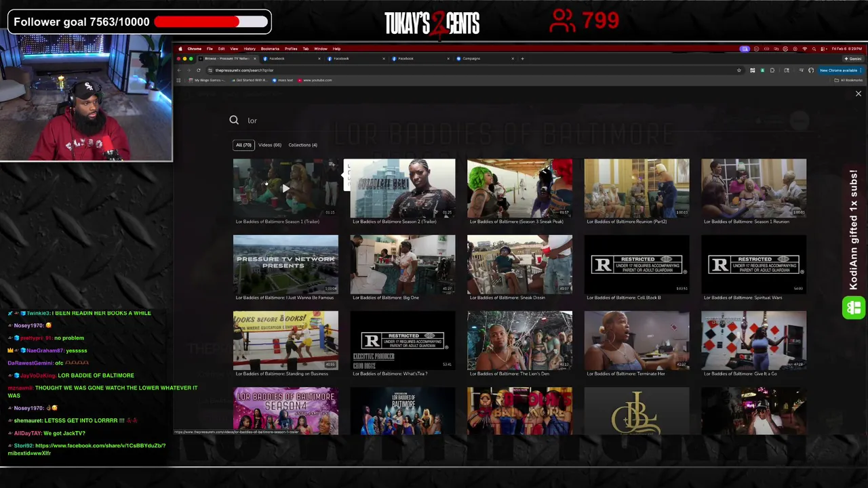The width and height of the screenshot is (868, 488).
Task: Open the History menu
Action: tap(250, 49)
